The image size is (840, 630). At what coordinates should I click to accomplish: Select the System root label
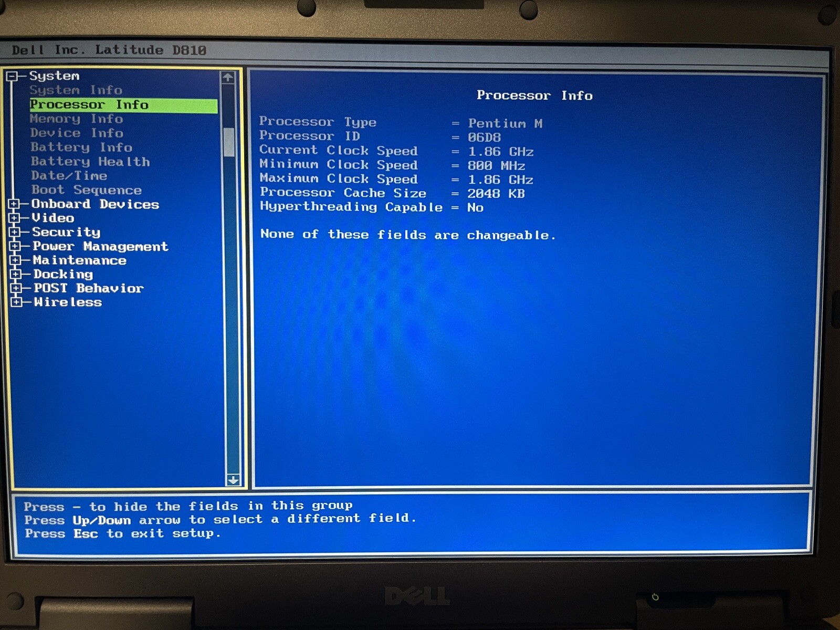click(x=54, y=76)
